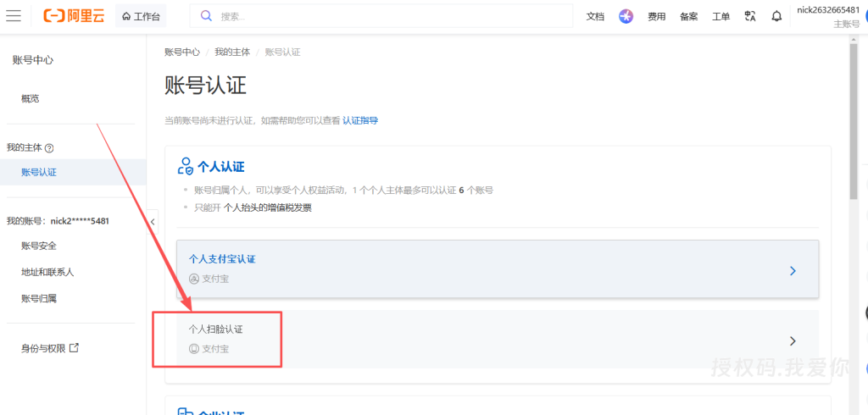Click the language switch icon
This screenshot has height=415, width=868.
(751, 17)
